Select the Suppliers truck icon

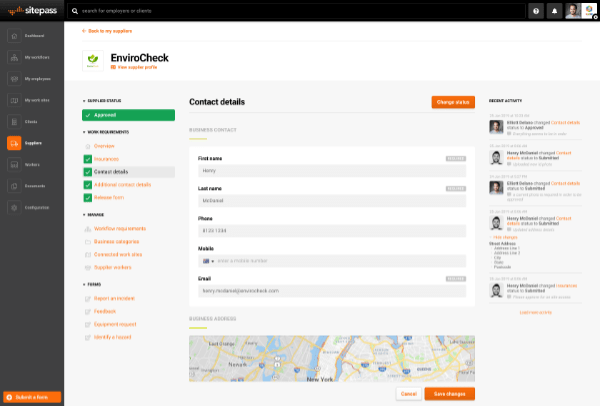click(x=14, y=143)
